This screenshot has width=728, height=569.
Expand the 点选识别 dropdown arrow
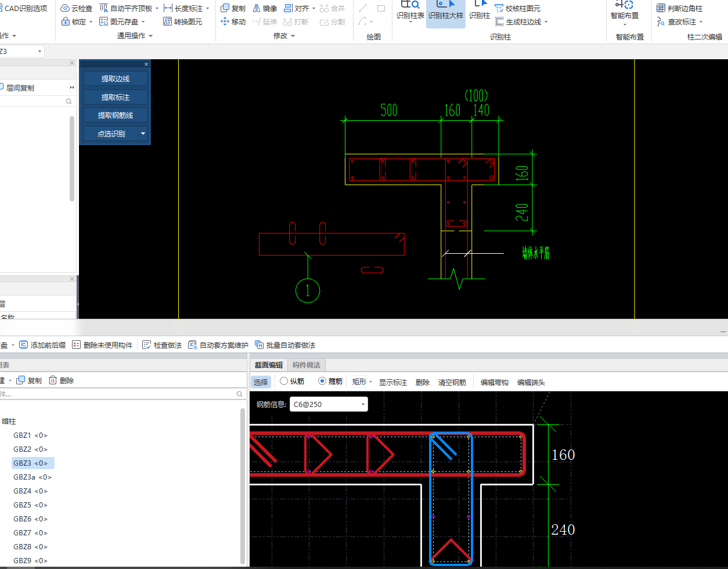(143, 134)
